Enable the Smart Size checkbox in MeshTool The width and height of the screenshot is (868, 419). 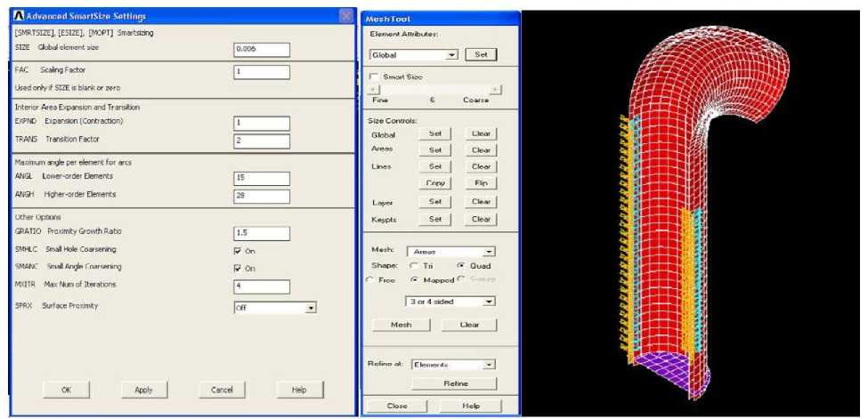(375, 77)
